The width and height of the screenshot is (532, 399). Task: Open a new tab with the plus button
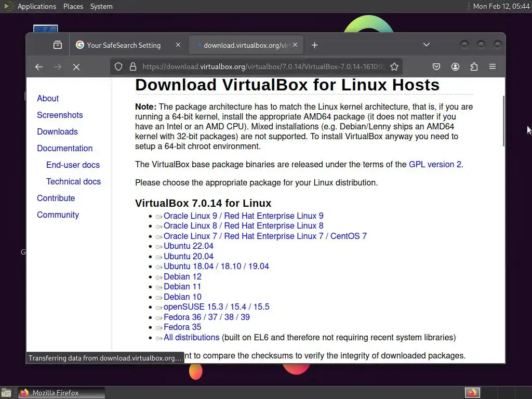pos(314,45)
